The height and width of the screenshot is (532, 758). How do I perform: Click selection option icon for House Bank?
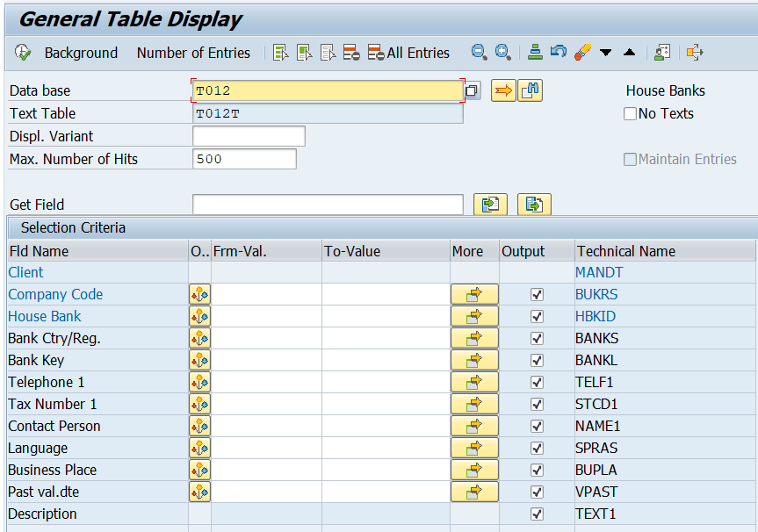[199, 317]
